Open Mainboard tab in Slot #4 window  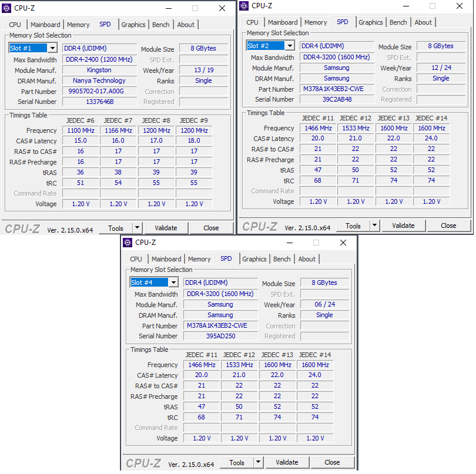click(x=166, y=259)
